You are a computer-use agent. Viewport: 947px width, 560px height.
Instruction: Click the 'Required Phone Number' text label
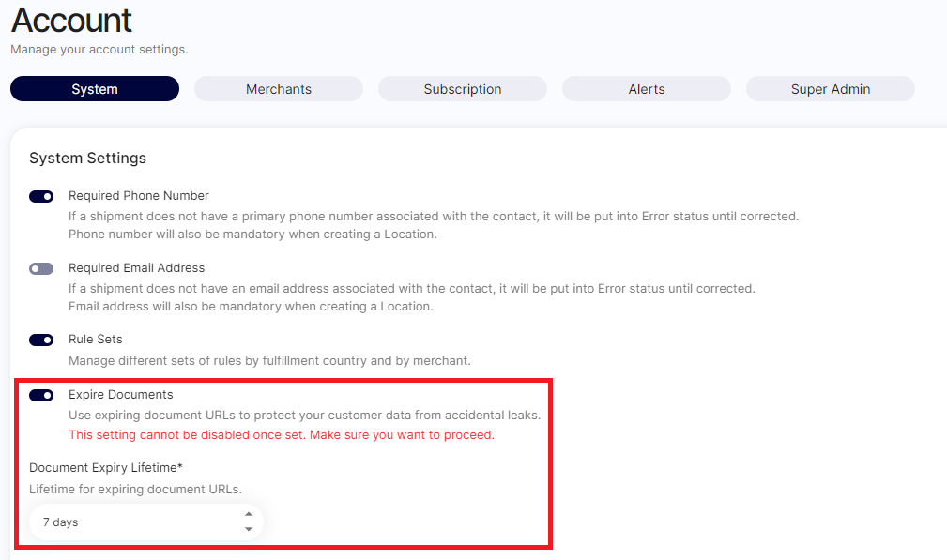(x=139, y=196)
